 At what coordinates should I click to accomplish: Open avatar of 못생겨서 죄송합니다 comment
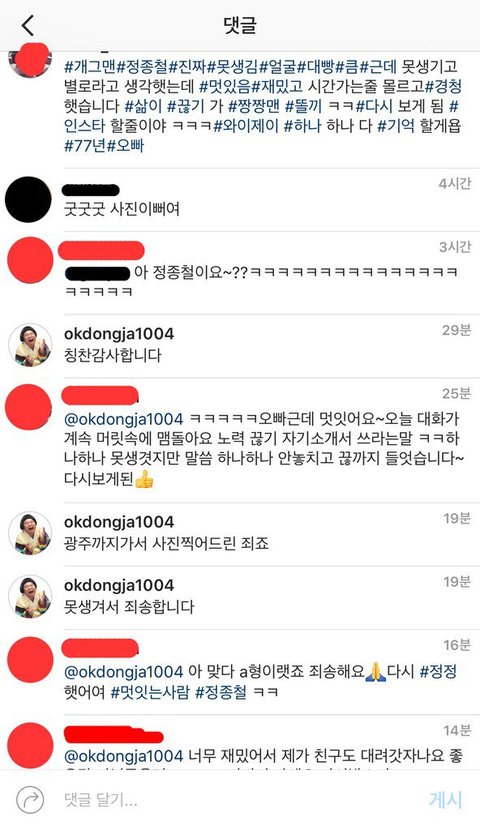tap(30, 596)
